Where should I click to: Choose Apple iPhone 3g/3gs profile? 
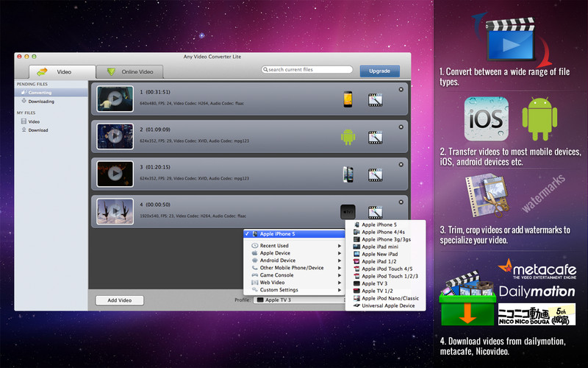click(385, 239)
